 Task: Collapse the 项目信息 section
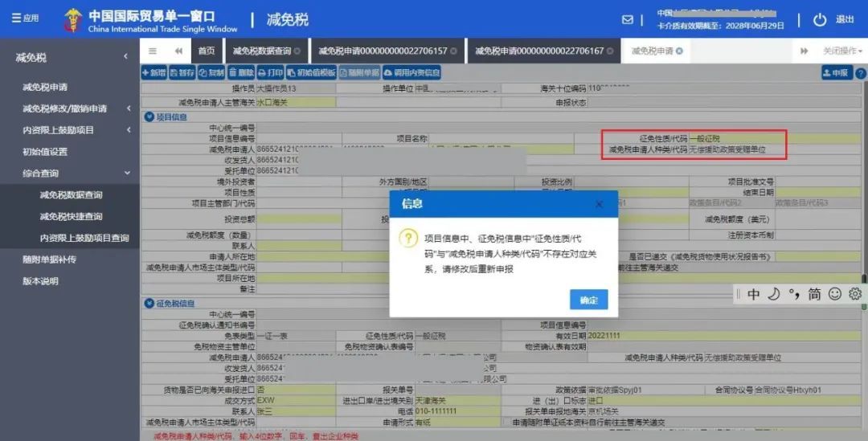[x=149, y=116]
